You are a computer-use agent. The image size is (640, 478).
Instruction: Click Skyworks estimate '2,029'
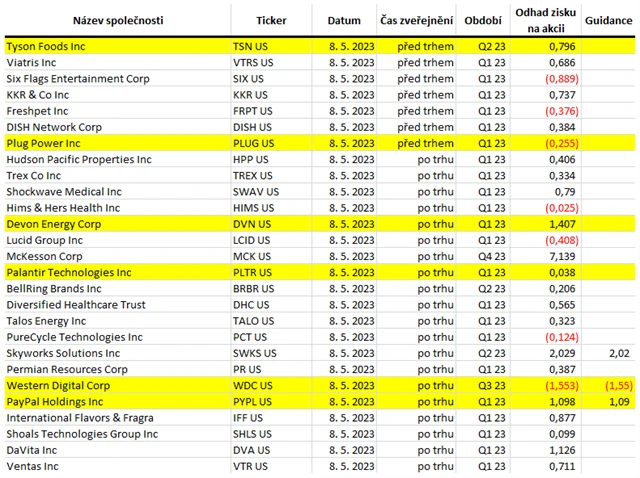click(562, 353)
